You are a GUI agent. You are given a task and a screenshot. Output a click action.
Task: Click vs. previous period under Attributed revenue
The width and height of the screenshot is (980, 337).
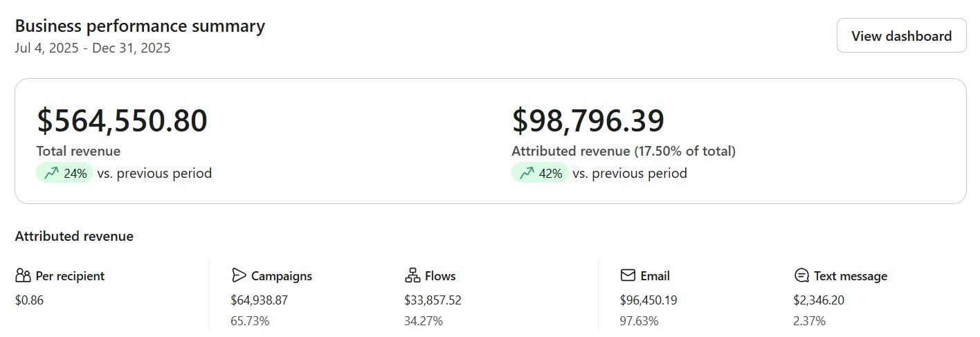click(x=630, y=173)
